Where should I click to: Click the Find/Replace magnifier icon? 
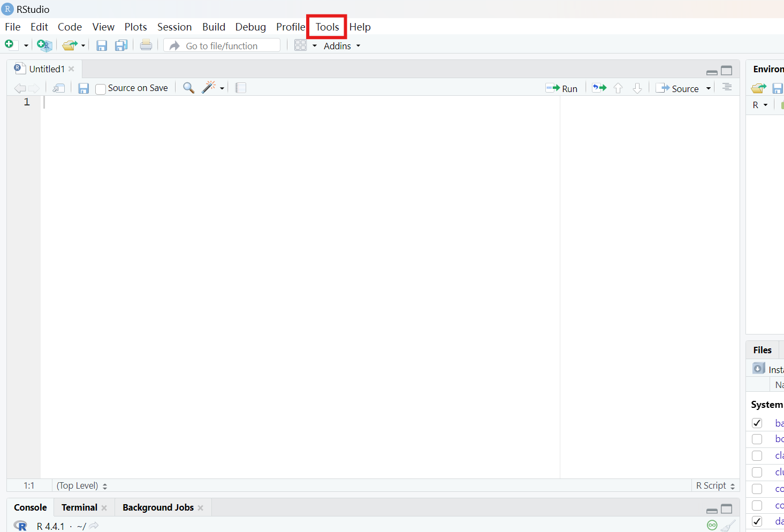188,88
